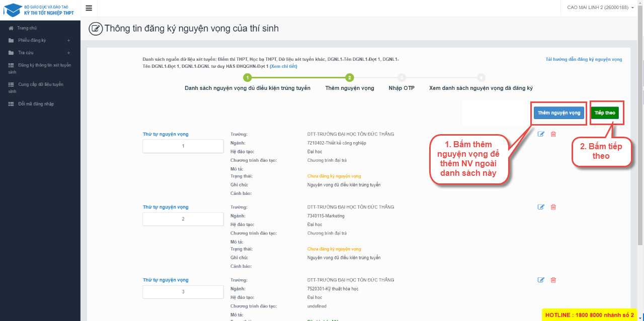Select Đổi mã đăng nhập menu item

[x=36, y=104]
